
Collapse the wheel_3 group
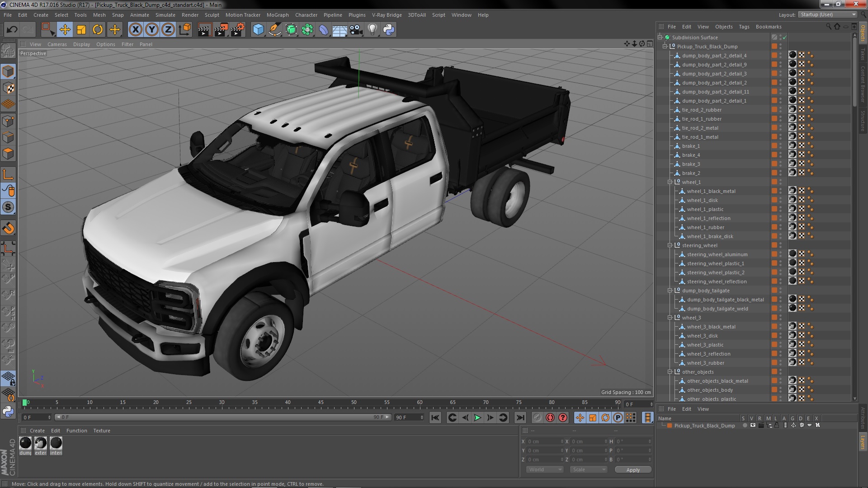[x=670, y=318]
